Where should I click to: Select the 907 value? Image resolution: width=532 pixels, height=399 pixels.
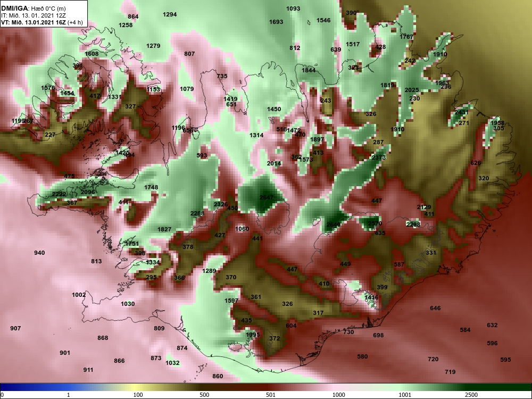[15, 328]
